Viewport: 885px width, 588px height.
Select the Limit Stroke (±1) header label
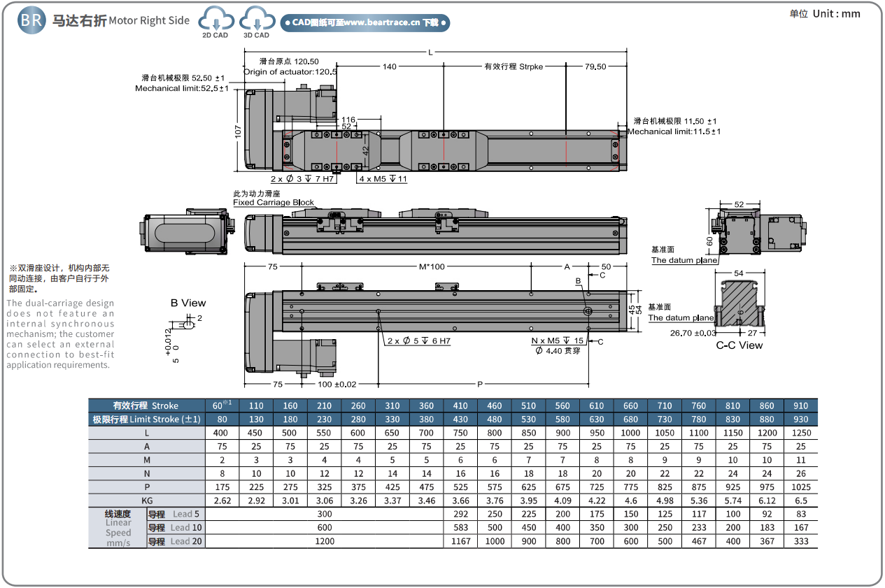(146, 420)
